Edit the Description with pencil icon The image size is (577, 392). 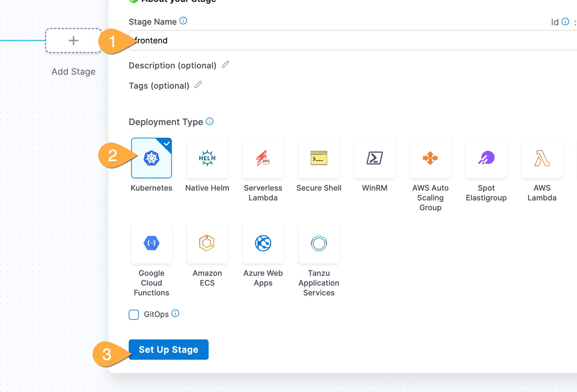[x=225, y=65]
